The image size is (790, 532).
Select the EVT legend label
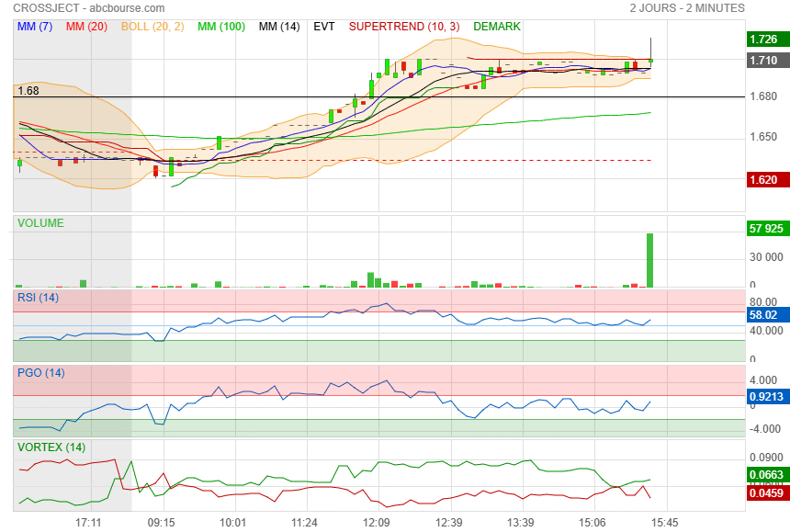324,27
